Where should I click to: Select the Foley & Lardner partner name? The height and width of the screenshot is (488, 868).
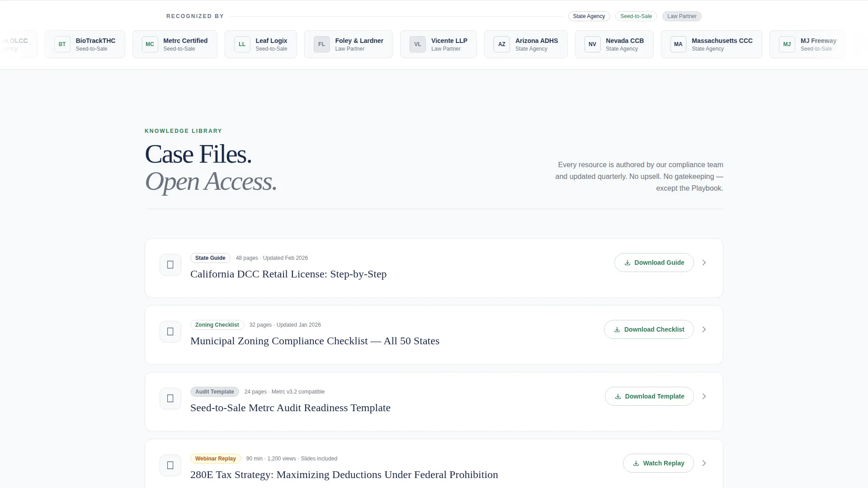pyautogui.click(x=359, y=41)
